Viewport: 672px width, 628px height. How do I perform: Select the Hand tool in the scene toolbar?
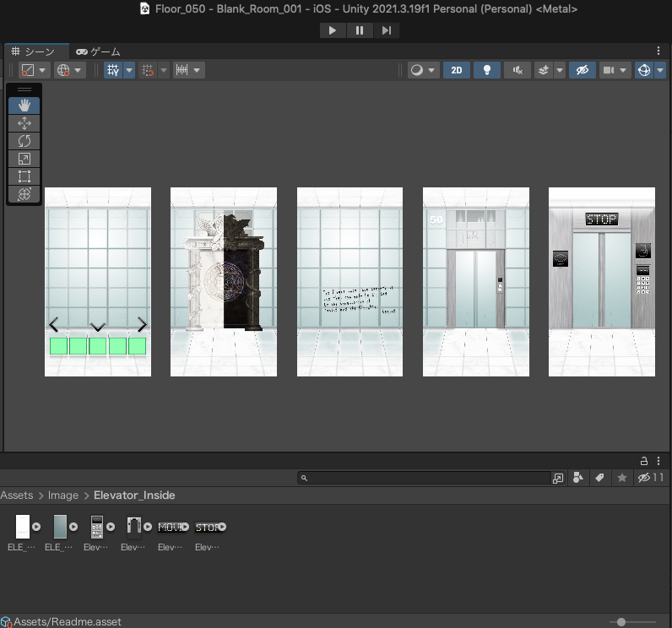click(x=24, y=106)
